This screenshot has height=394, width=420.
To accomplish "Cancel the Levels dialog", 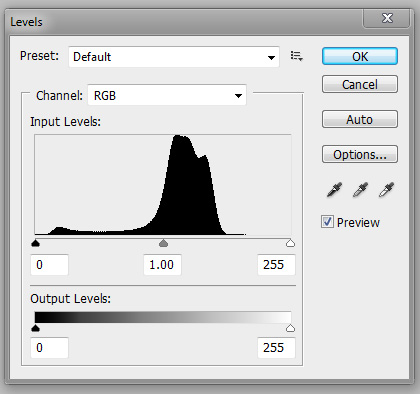I will pyautogui.click(x=360, y=84).
